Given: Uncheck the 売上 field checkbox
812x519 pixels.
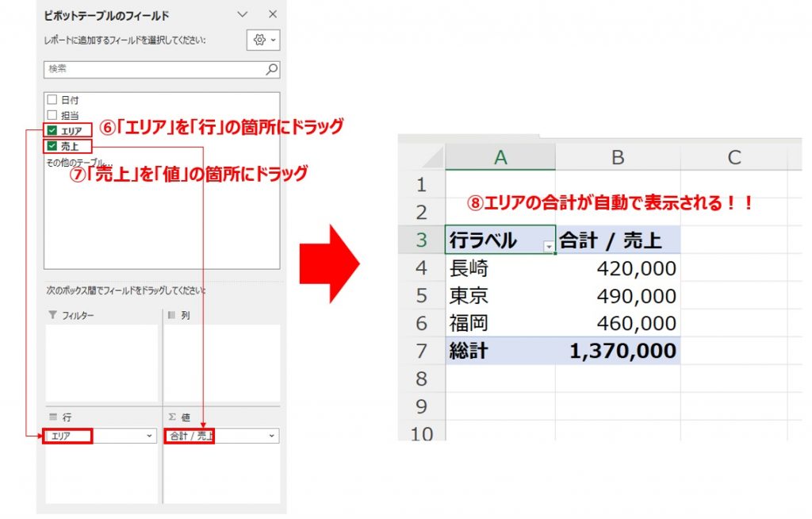Looking at the screenshot, I should (x=52, y=146).
